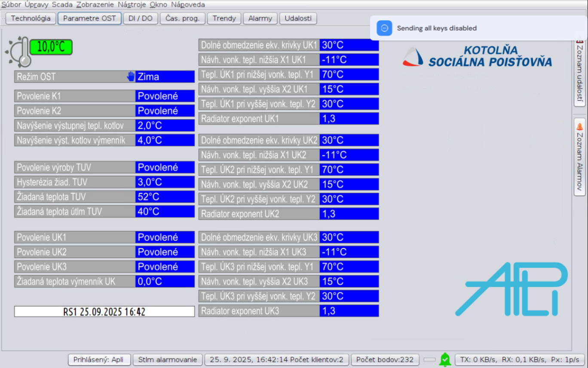Toggle Povolenie UK3 enabled value

(165, 267)
